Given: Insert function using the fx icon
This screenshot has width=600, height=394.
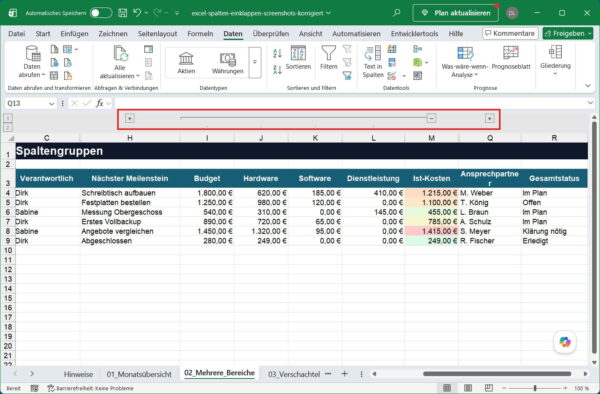Looking at the screenshot, I should pyautogui.click(x=99, y=103).
